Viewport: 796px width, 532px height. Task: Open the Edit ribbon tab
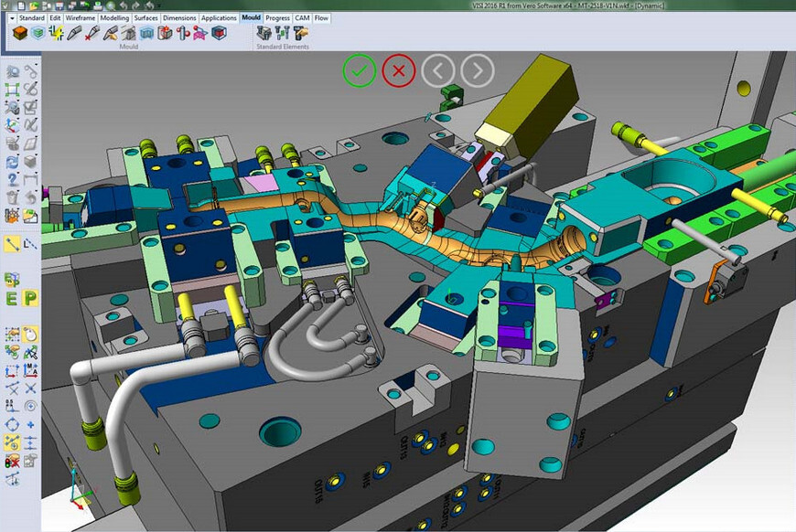55,17
